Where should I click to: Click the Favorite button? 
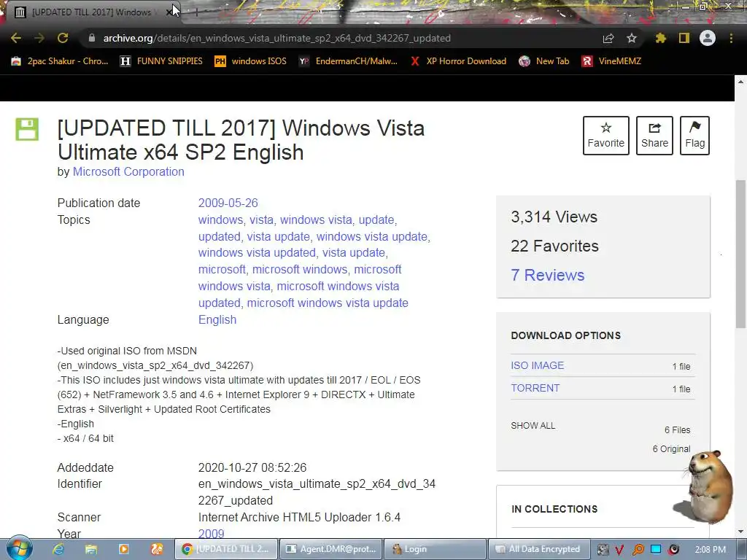[x=605, y=136]
